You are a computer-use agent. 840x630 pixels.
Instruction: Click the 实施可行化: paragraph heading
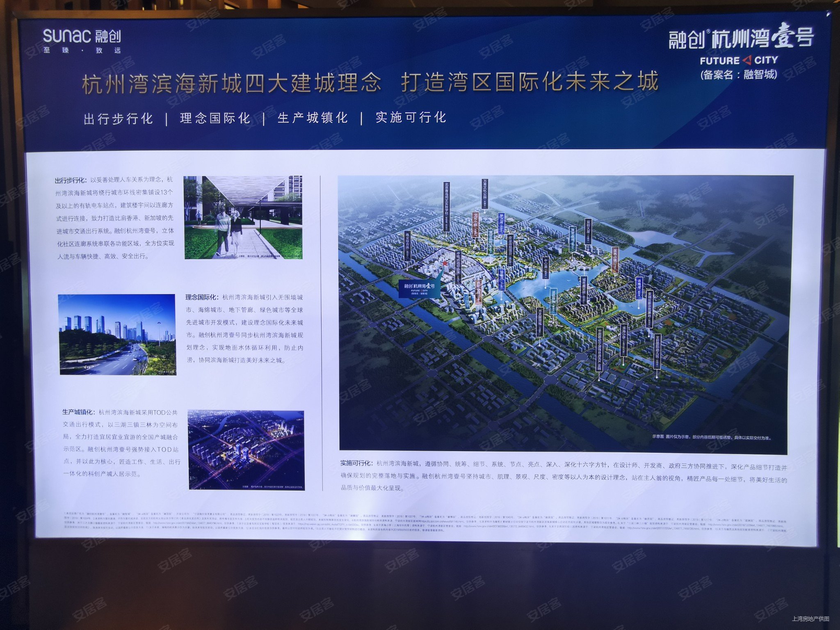356,463
